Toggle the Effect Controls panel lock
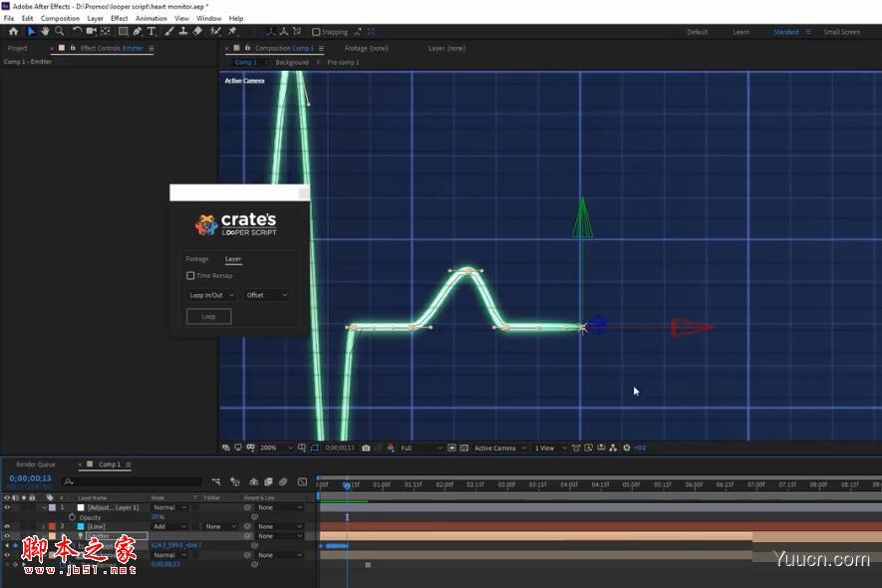 (x=73, y=49)
